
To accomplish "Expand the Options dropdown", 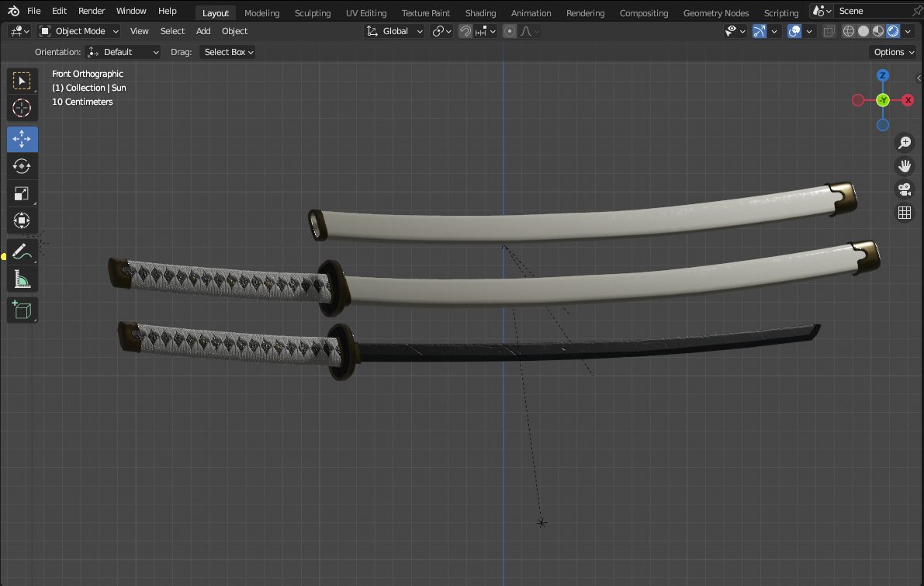I will pyautogui.click(x=894, y=52).
